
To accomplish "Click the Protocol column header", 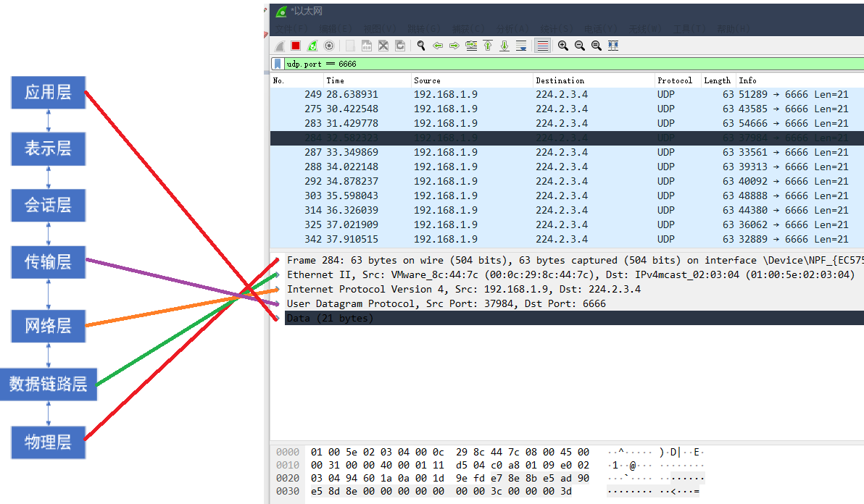I will [674, 80].
